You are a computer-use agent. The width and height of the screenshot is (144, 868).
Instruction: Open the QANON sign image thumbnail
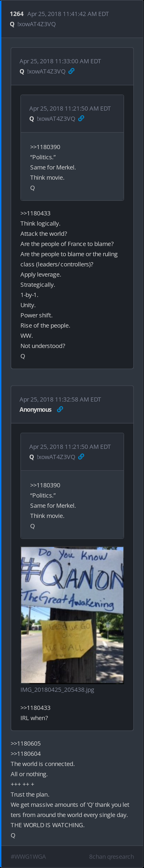point(72,615)
